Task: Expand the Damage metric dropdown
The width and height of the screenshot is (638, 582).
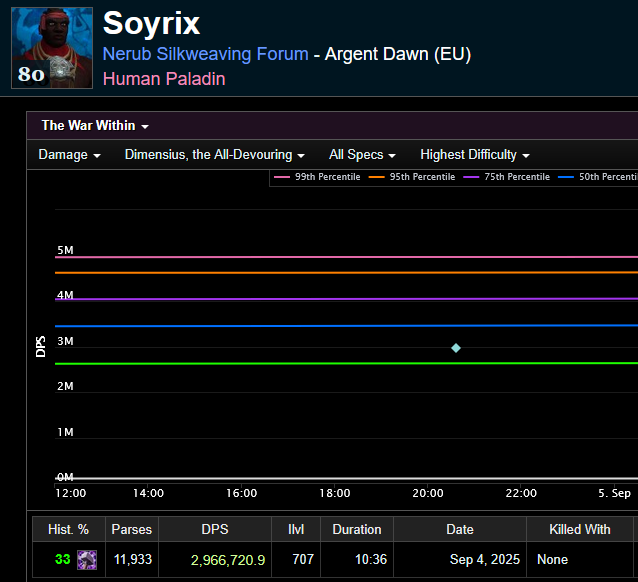Action: pyautogui.click(x=69, y=155)
